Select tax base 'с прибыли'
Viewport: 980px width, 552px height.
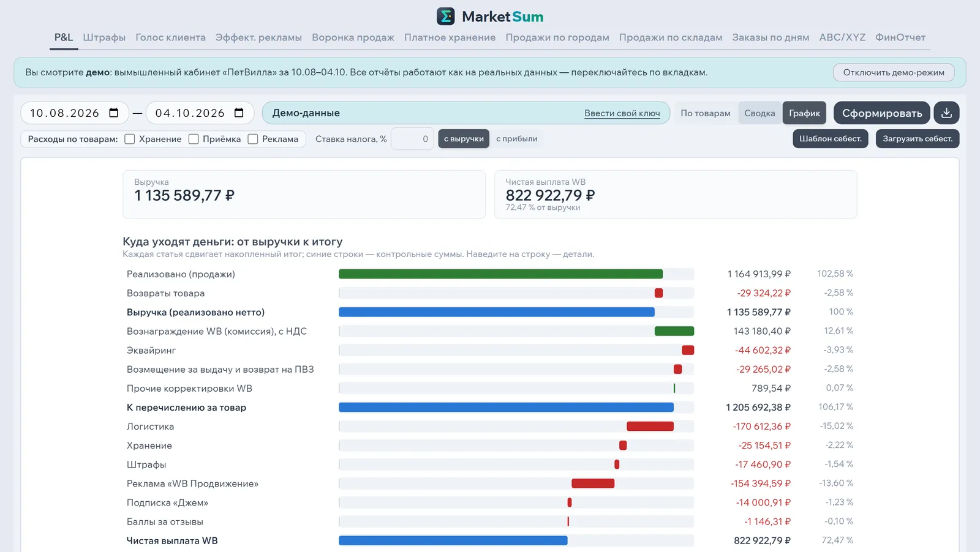pos(517,139)
